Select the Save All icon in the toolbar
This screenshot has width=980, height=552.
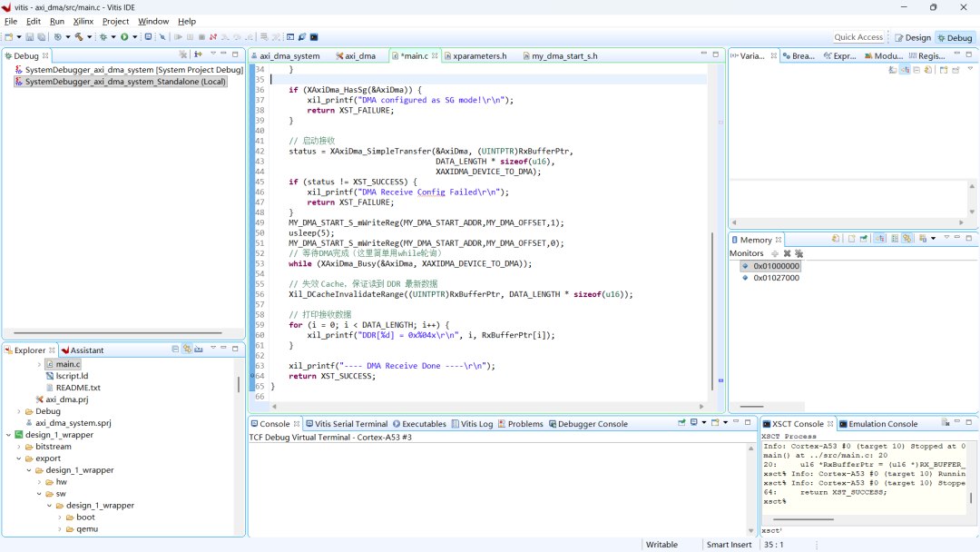pos(39,36)
